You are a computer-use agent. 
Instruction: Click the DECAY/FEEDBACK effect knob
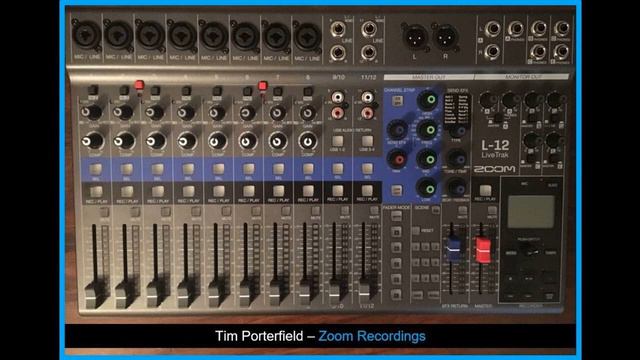click(x=456, y=188)
